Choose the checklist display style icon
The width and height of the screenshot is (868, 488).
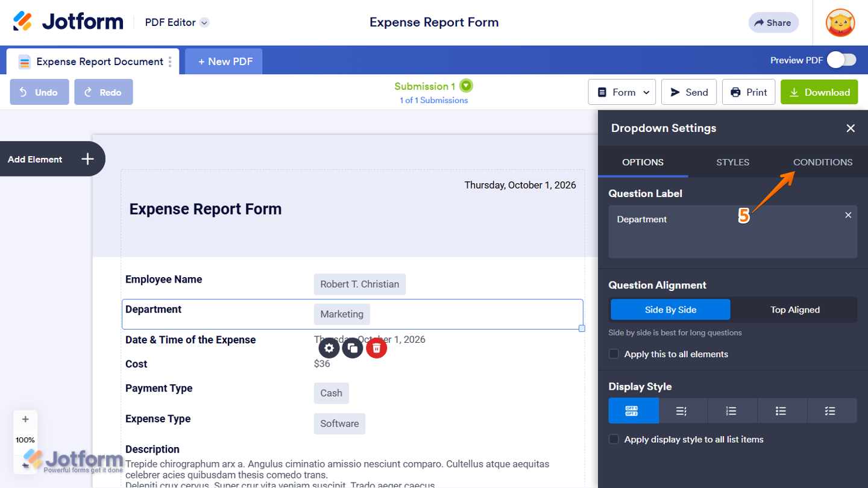[832, 411]
